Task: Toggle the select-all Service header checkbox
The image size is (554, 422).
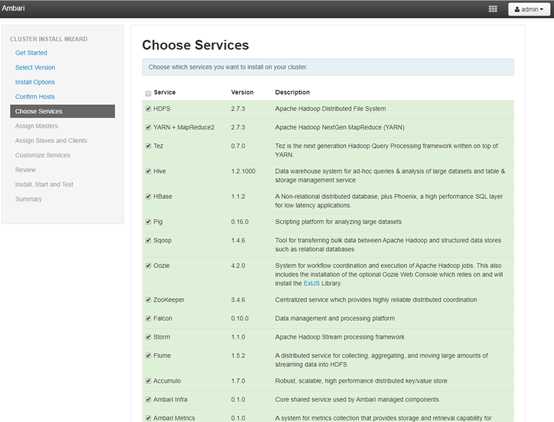Action: (x=148, y=93)
